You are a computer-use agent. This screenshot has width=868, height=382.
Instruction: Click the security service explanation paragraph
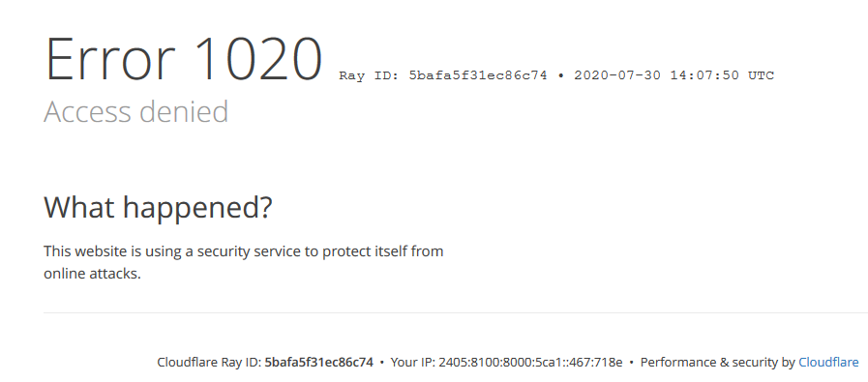[x=244, y=262]
